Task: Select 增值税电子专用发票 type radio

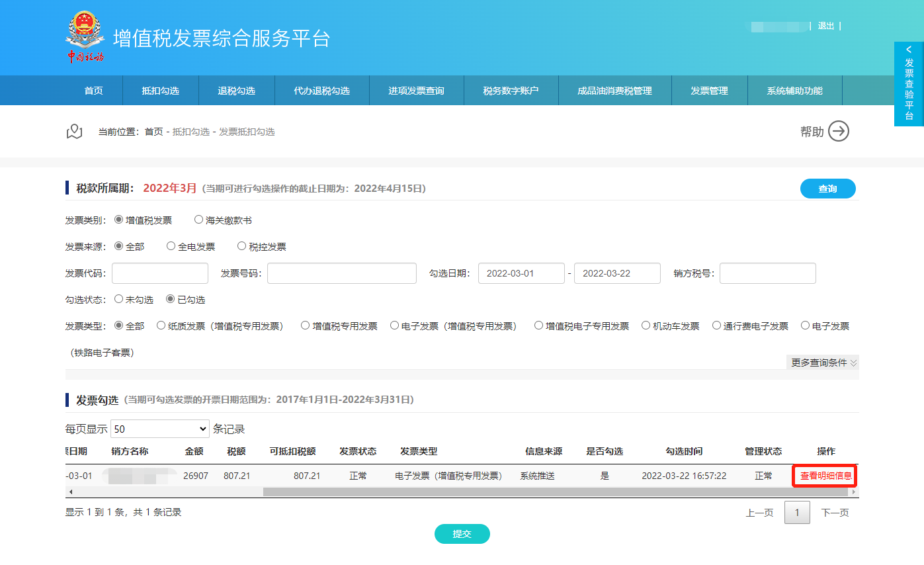Action: [x=539, y=326]
